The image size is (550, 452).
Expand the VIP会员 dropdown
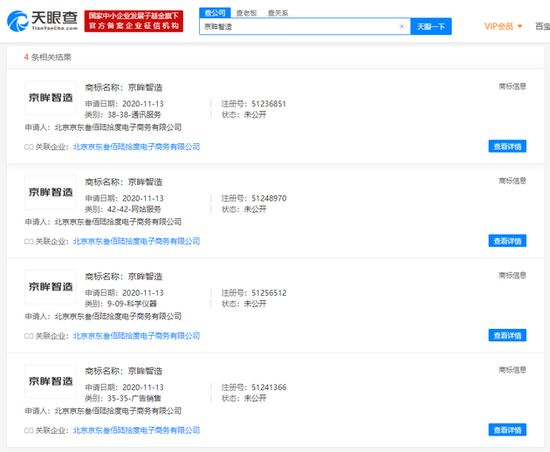click(503, 26)
